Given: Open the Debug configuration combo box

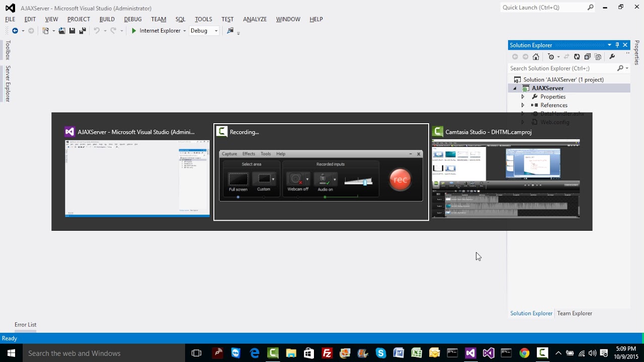Looking at the screenshot, I should click(x=204, y=31).
